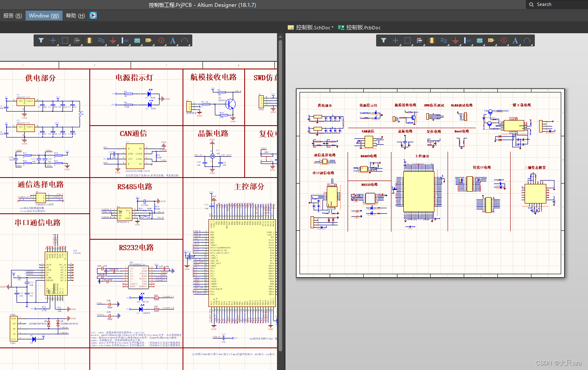Image resolution: width=588 pixels, height=370 pixels.
Task: Place a GND power port from left pane toolbar
Action: point(113,40)
